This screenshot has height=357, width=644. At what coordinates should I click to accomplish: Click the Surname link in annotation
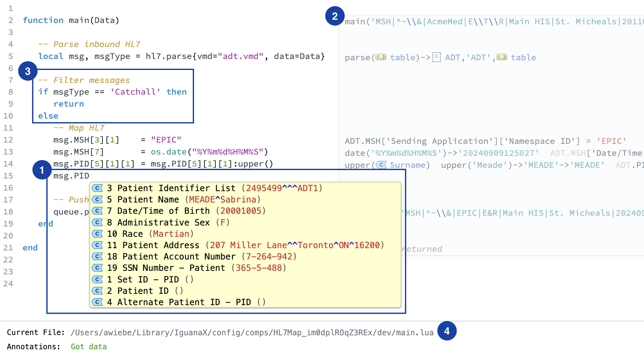click(x=407, y=165)
